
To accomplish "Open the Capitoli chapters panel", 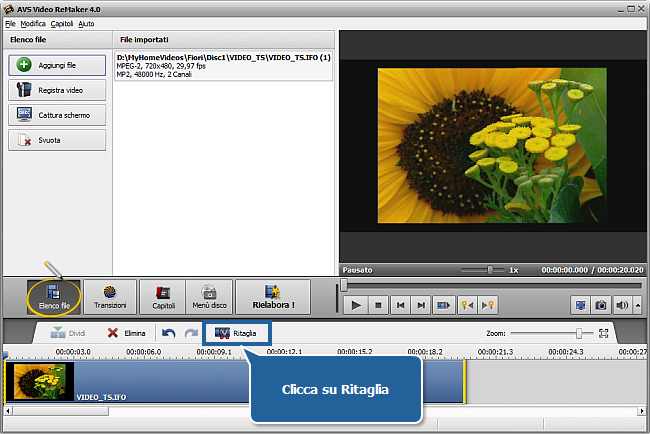I will (x=162, y=298).
